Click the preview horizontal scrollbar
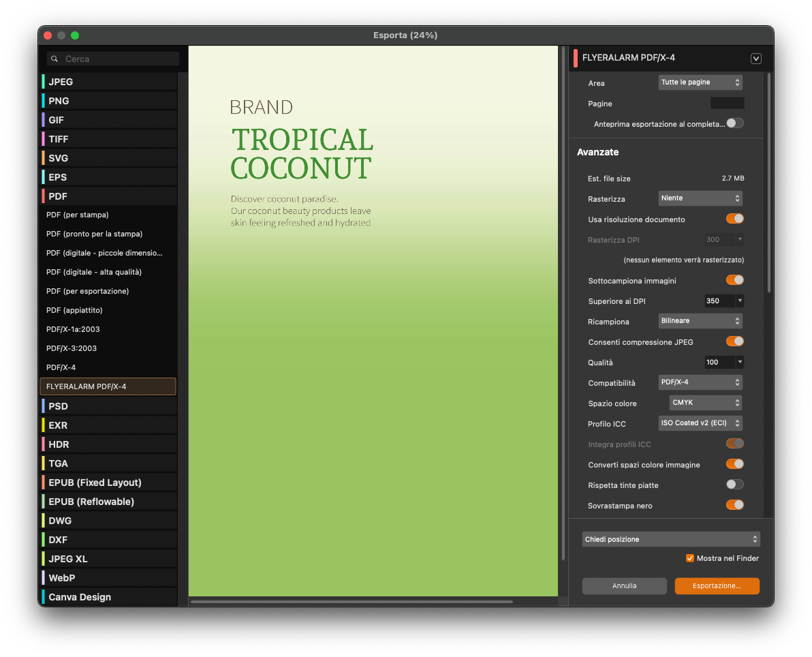812x657 pixels. [352, 602]
